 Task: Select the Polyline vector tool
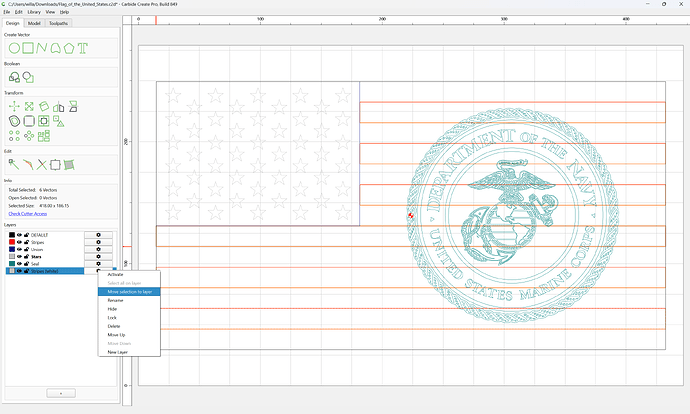[41, 48]
